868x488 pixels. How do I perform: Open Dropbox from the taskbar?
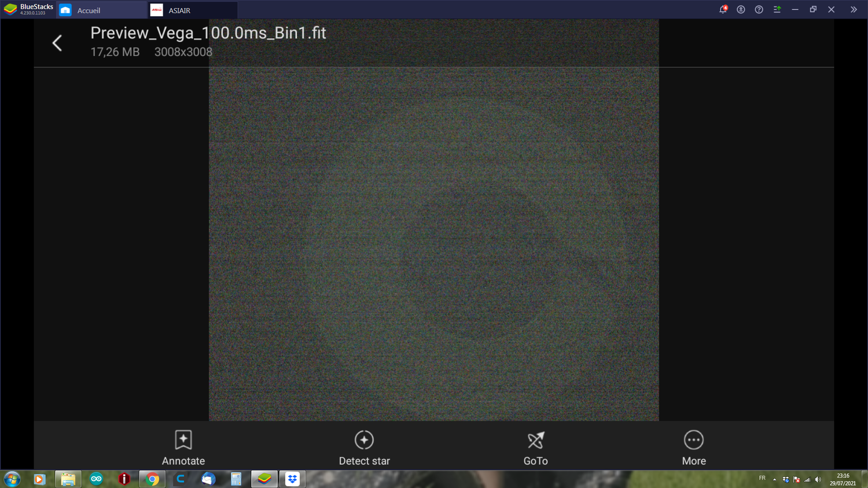(x=292, y=479)
